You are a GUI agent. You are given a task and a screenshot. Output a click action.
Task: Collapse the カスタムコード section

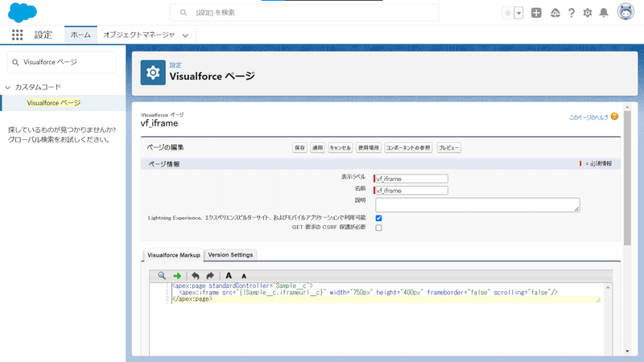(8, 88)
